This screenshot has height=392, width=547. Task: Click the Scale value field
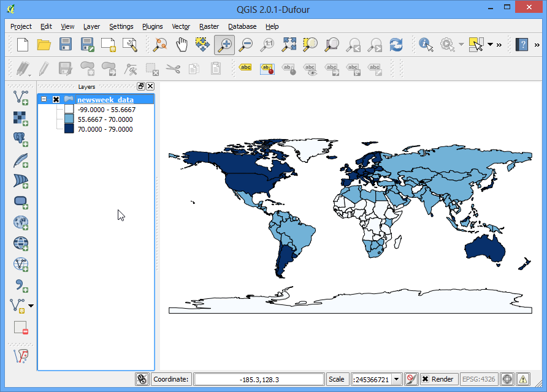(372, 380)
